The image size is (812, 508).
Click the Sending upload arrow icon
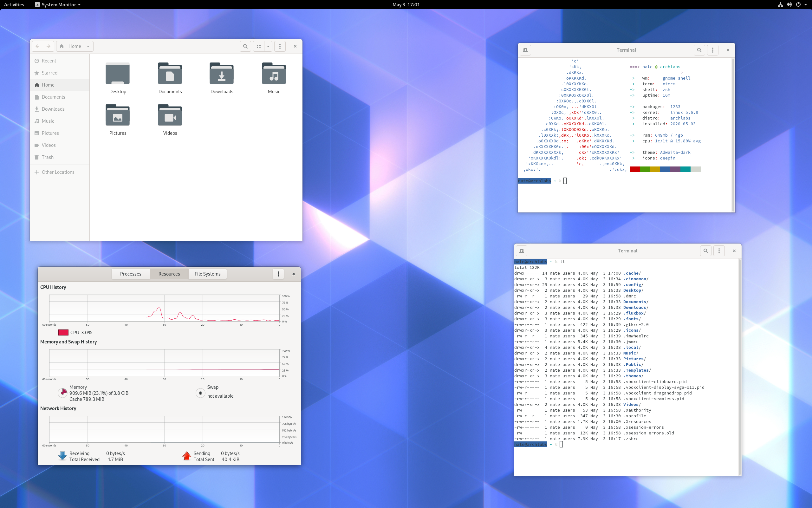tap(186, 456)
